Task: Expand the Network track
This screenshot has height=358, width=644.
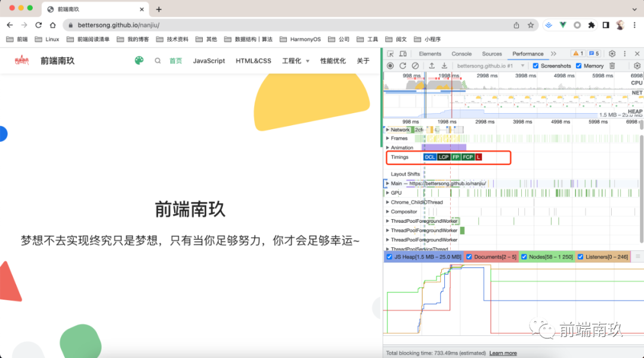Action: coord(388,130)
